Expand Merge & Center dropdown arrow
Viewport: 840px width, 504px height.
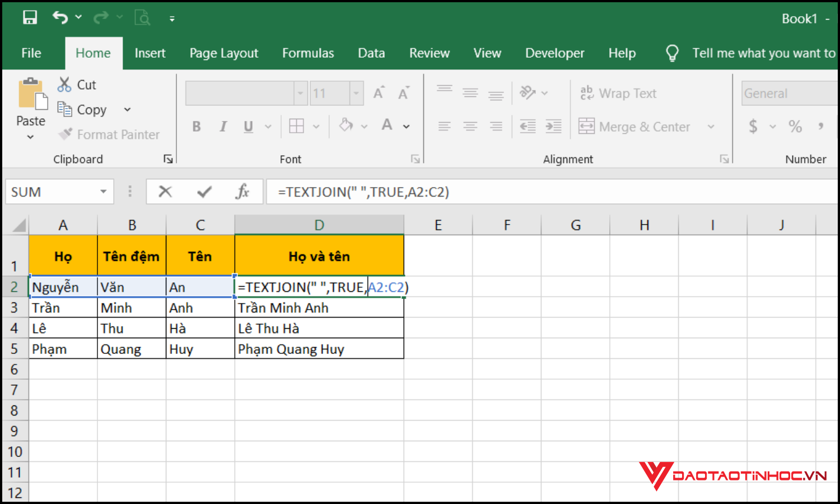tap(711, 127)
